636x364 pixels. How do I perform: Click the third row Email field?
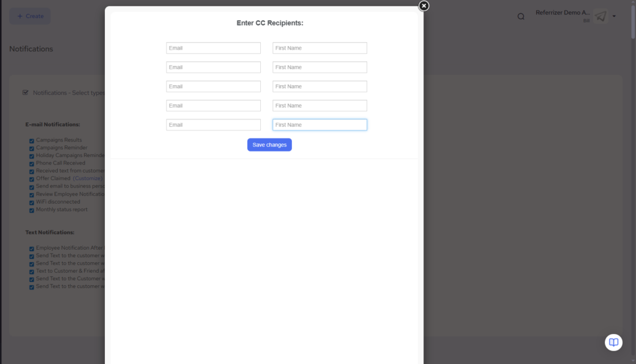click(213, 86)
